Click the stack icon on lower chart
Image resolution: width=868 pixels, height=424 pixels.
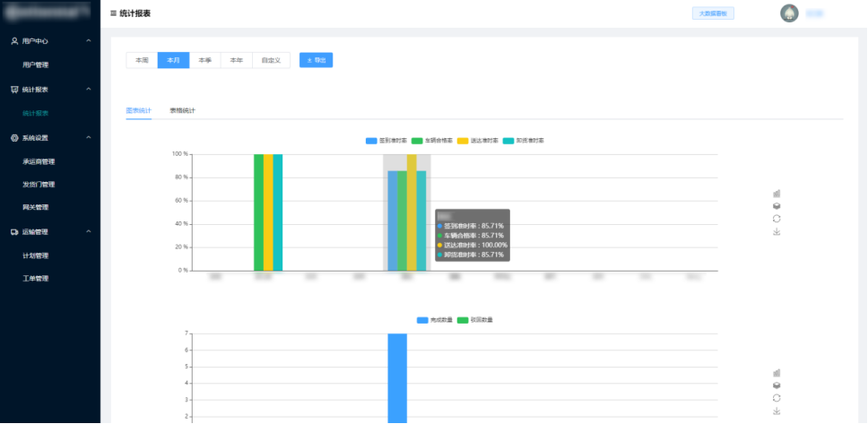777,385
